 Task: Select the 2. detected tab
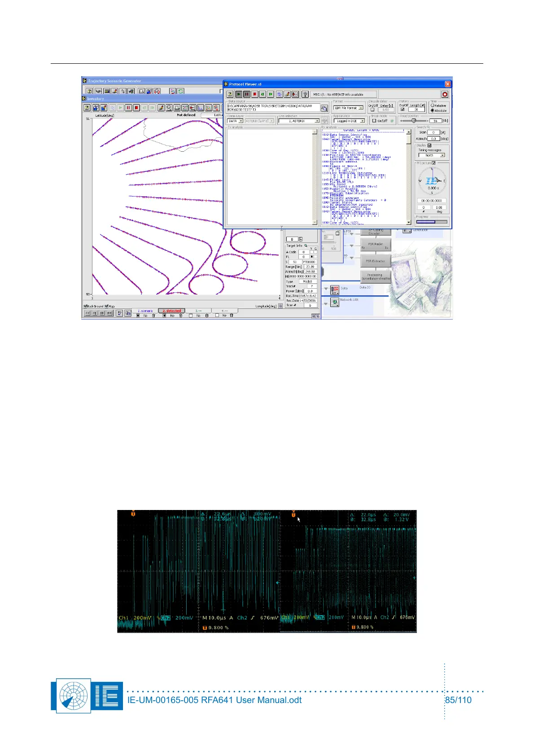pyautogui.click(x=172, y=311)
